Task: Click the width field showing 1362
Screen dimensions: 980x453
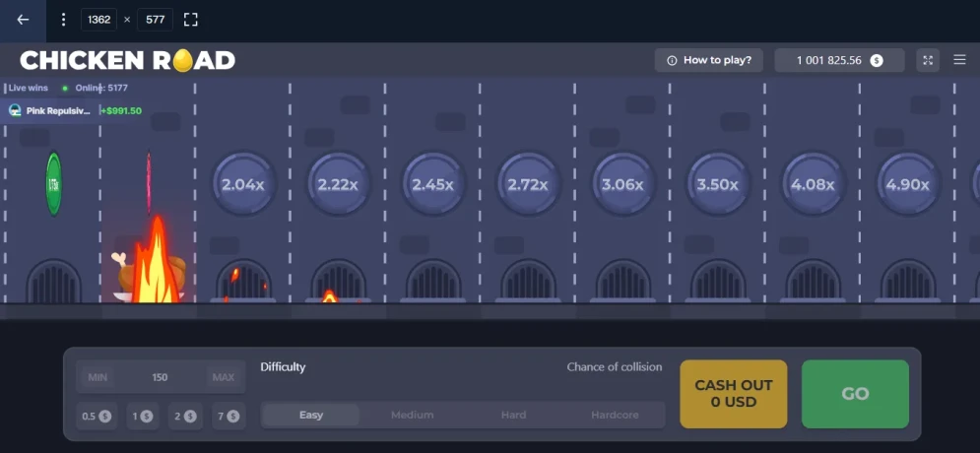Action: [98, 20]
